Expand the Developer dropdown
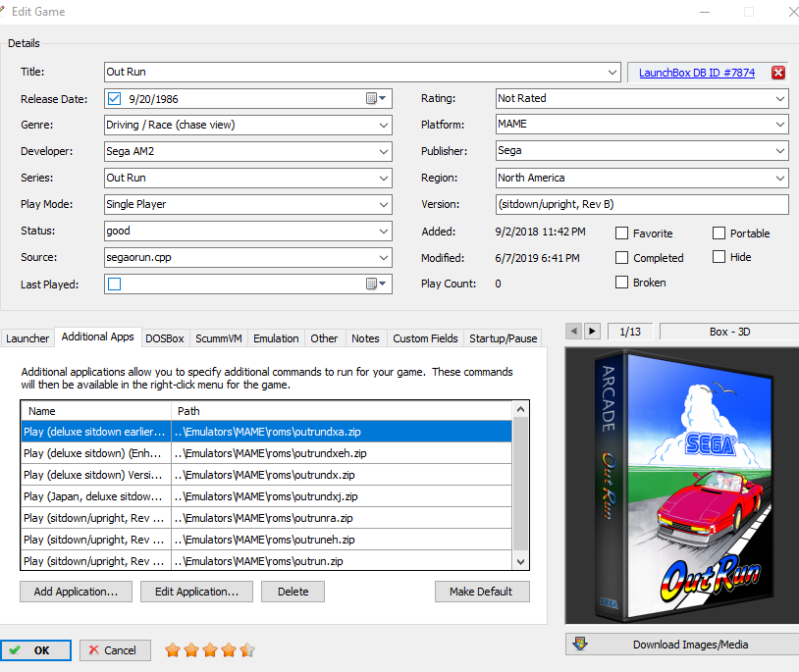Viewport: 799px width, 672px height. click(384, 152)
